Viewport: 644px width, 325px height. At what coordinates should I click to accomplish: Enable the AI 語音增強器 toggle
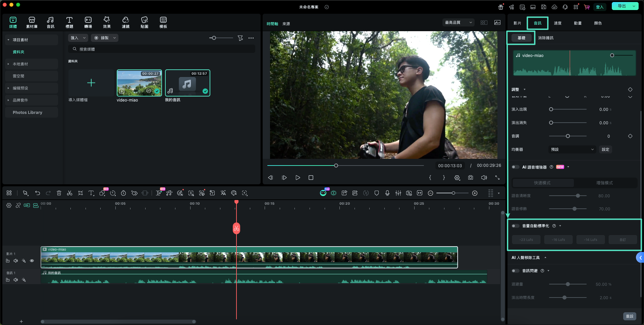[x=515, y=167]
